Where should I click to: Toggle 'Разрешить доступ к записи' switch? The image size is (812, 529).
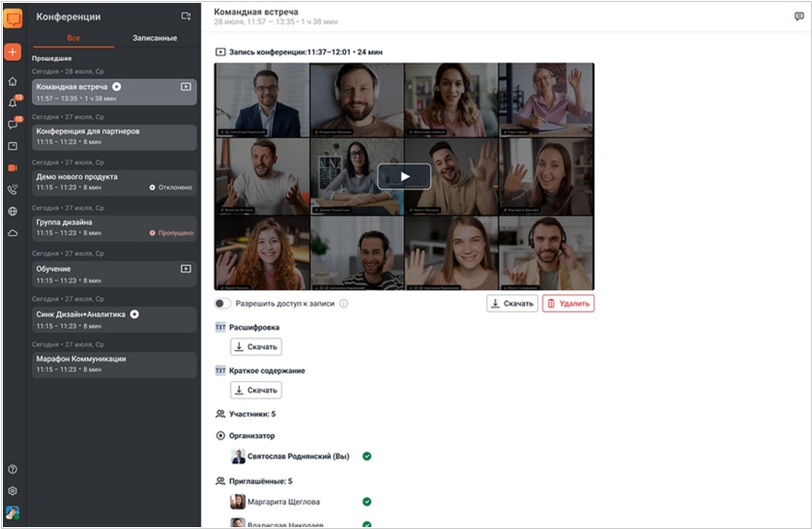click(x=223, y=304)
